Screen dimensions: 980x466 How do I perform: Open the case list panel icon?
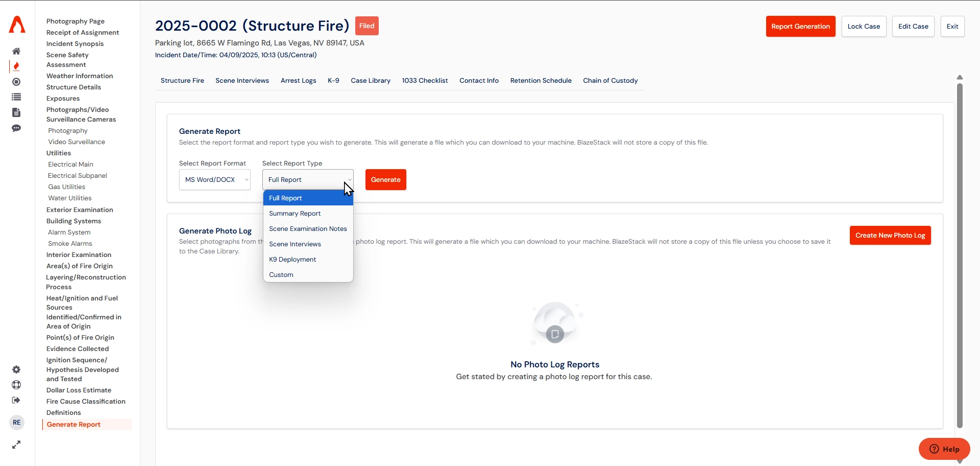coord(16,97)
